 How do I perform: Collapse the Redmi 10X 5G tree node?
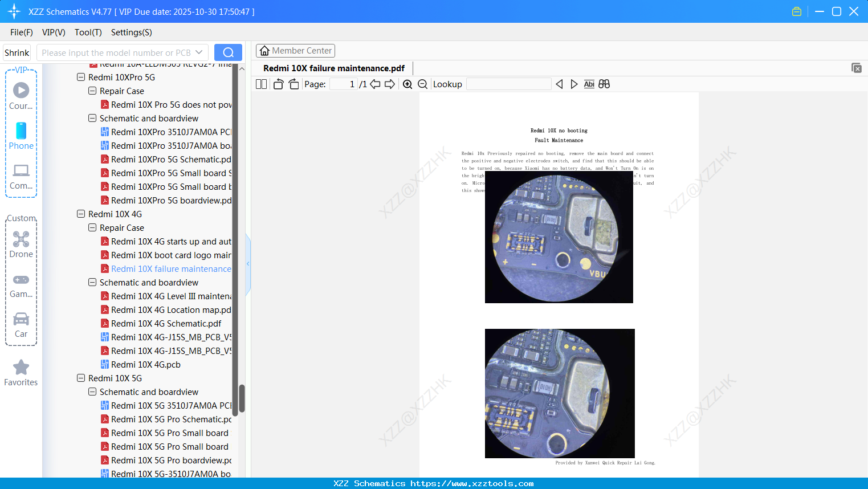(x=81, y=378)
